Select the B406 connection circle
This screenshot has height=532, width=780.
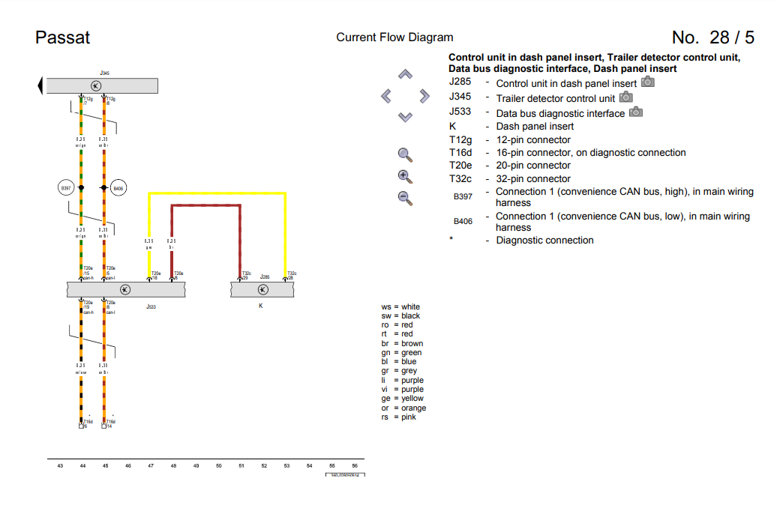click(x=118, y=188)
